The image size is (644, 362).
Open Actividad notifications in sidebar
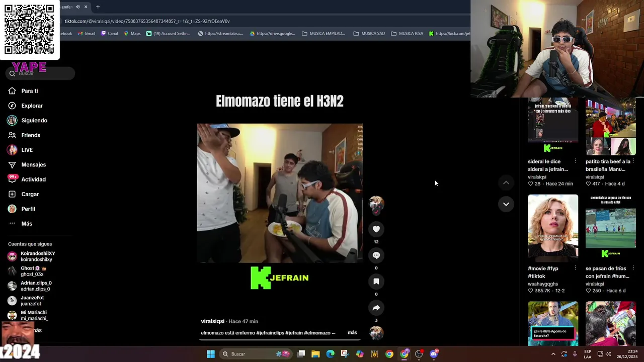pyautogui.click(x=33, y=179)
